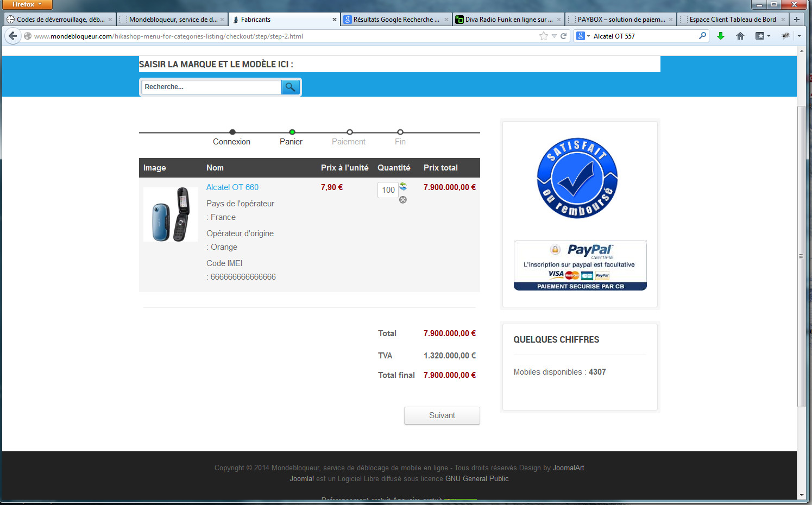Open the Bookmarks menu button
The height and width of the screenshot is (505, 812).
coord(763,36)
